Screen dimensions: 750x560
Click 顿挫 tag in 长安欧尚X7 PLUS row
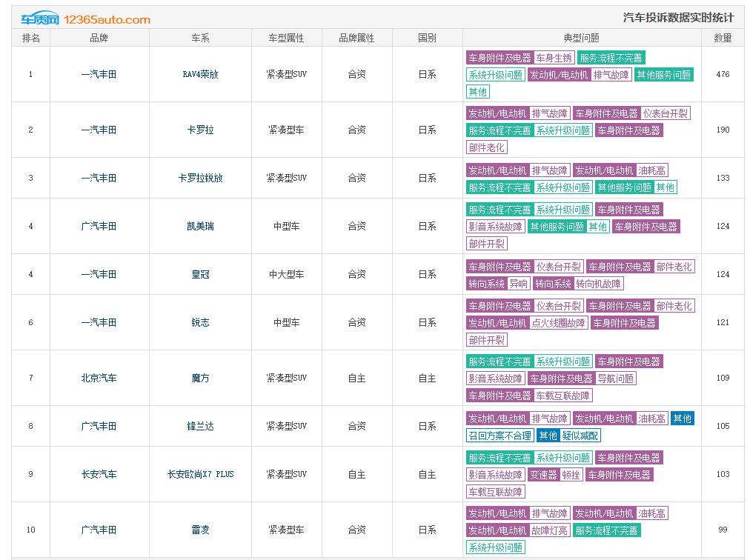click(x=571, y=475)
